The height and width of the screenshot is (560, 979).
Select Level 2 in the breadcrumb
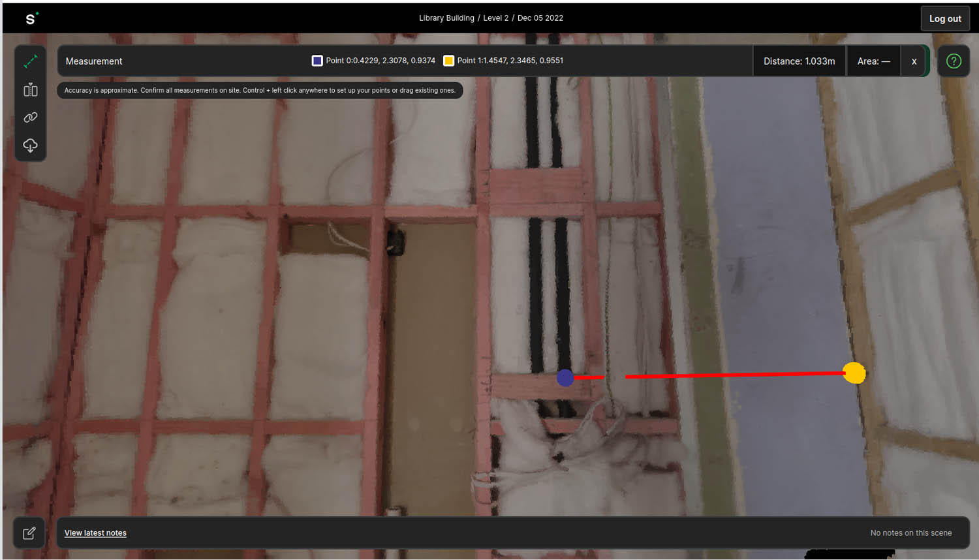click(x=495, y=18)
